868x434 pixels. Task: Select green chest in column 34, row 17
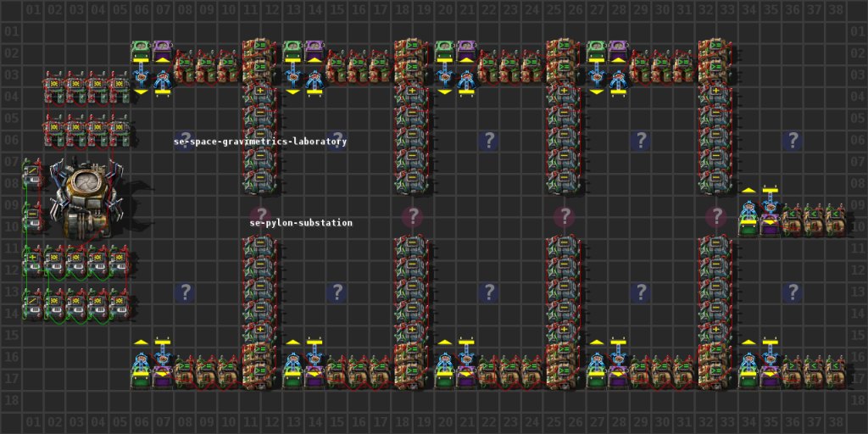(x=748, y=379)
